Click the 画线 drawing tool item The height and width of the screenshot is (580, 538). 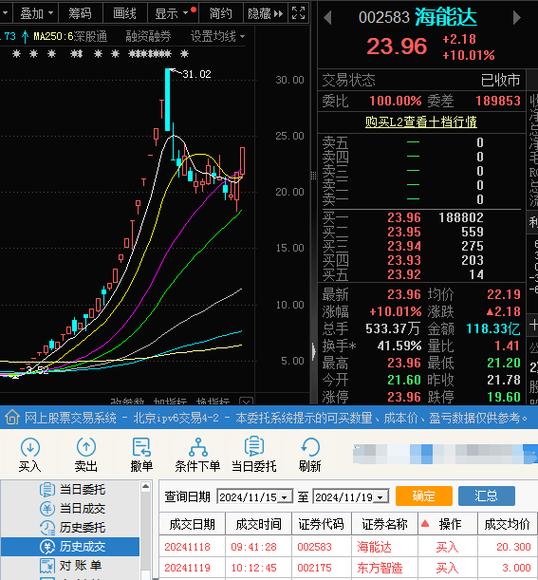[125, 14]
